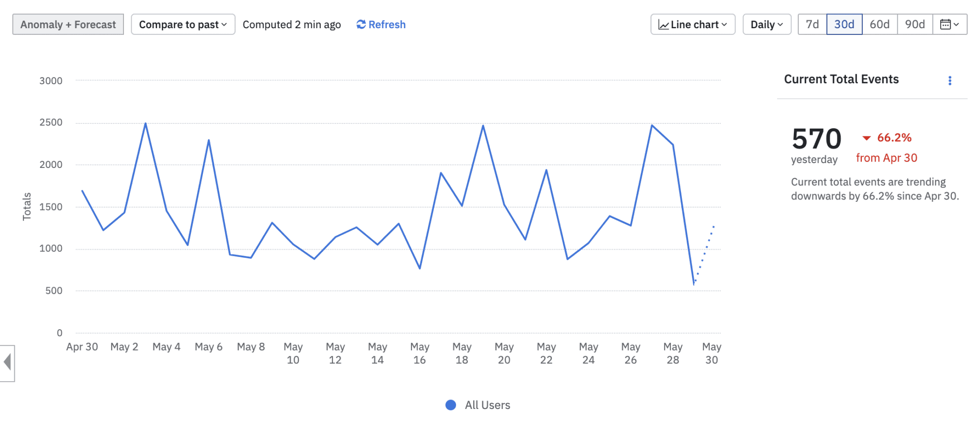Select the 7d time range
Screen dimensions: 980x431
tap(812, 24)
